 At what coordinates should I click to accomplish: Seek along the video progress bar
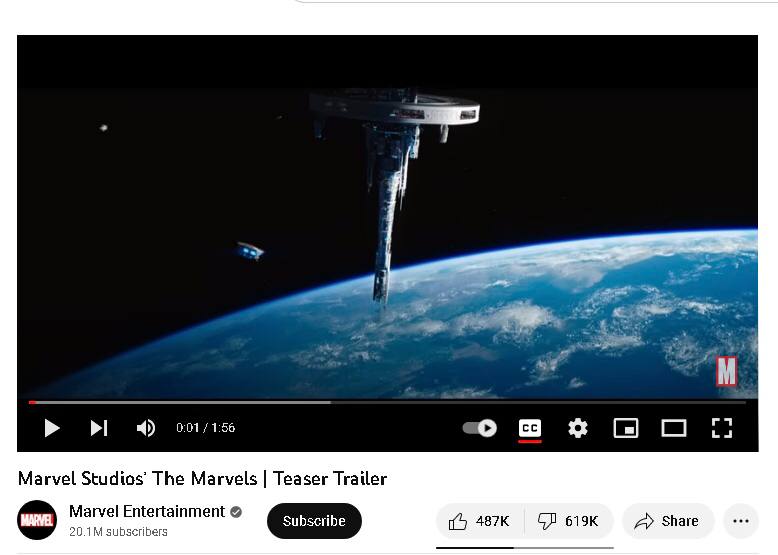[387, 402]
